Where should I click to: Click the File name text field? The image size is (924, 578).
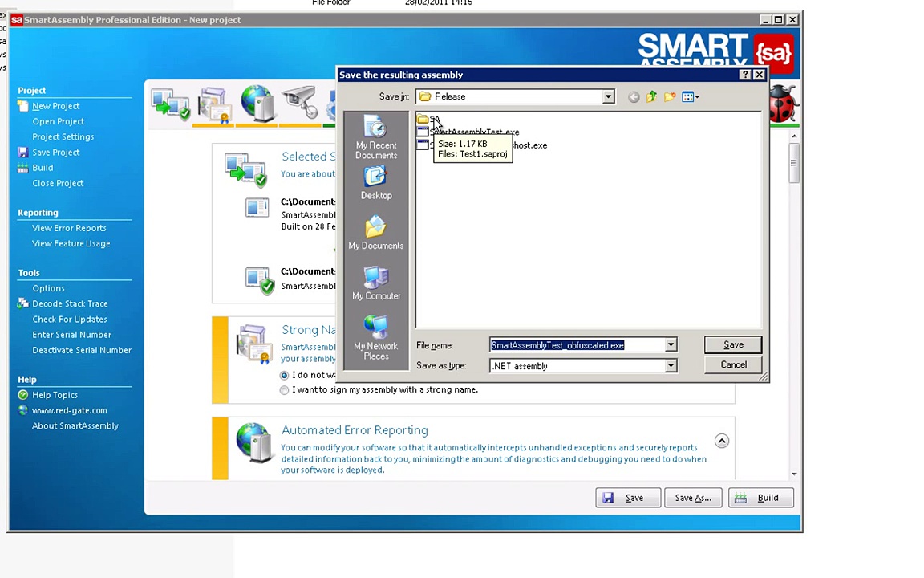point(577,345)
